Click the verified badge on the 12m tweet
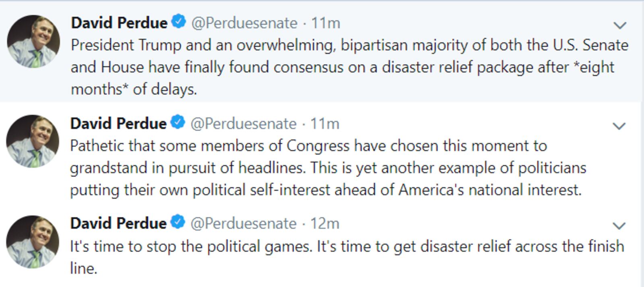Image resolution: width=644 pixels, height=287 pixels. click(178, 222)
